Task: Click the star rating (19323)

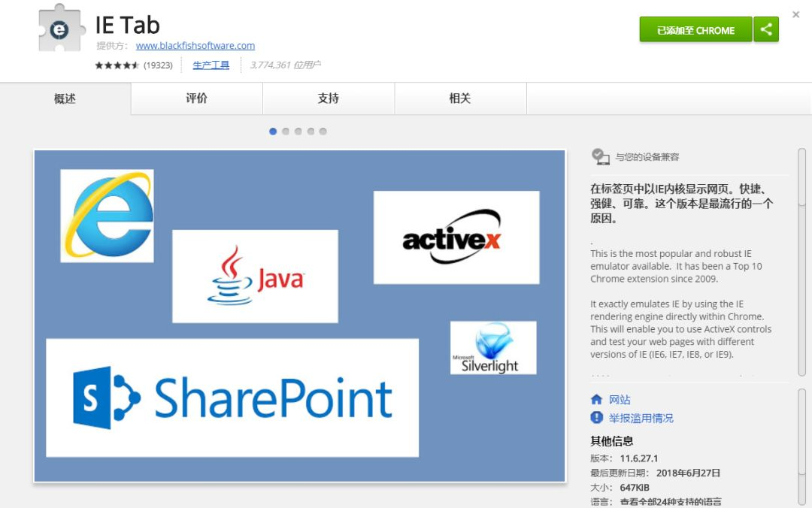Action: [x=134, y=65]
